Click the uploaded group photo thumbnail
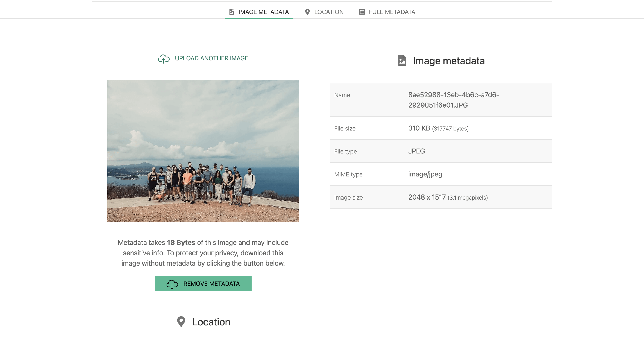The height and width of the screenshot is (340, 644). click(x=203, y=151)
